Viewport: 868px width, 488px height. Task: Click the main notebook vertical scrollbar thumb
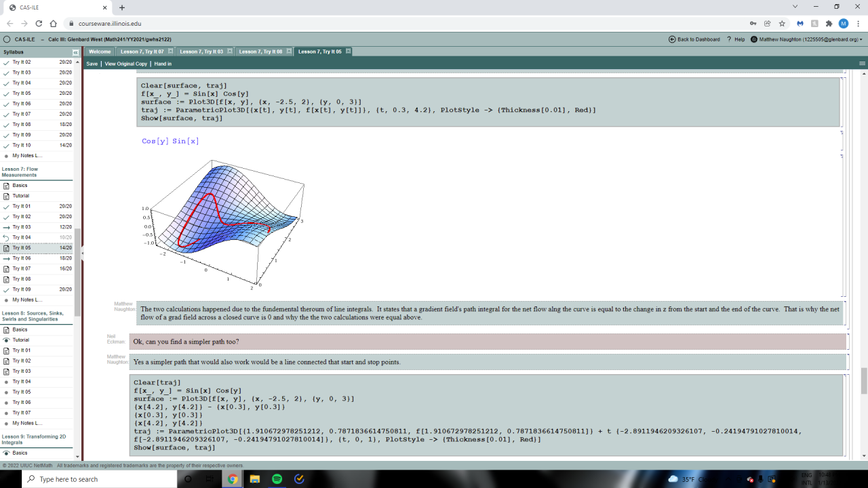pyautogui.click(x=864, y=381)
